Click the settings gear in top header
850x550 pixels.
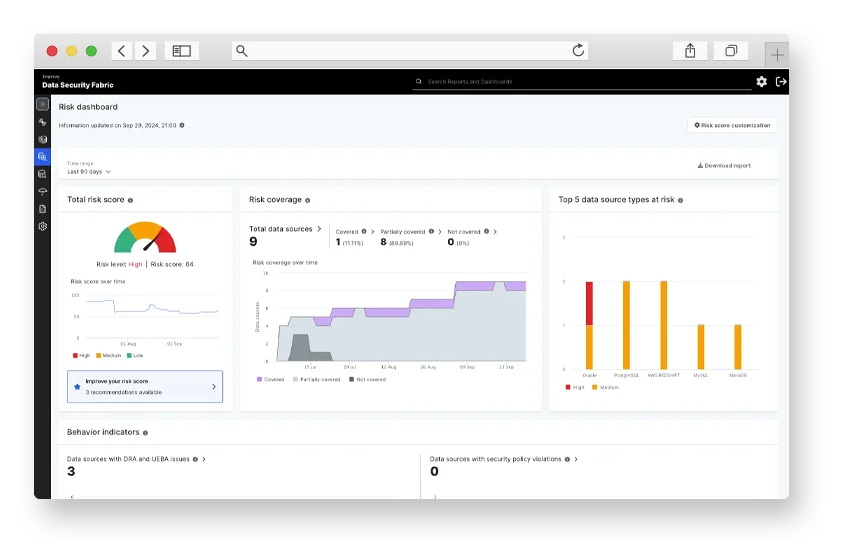point(761,82)
